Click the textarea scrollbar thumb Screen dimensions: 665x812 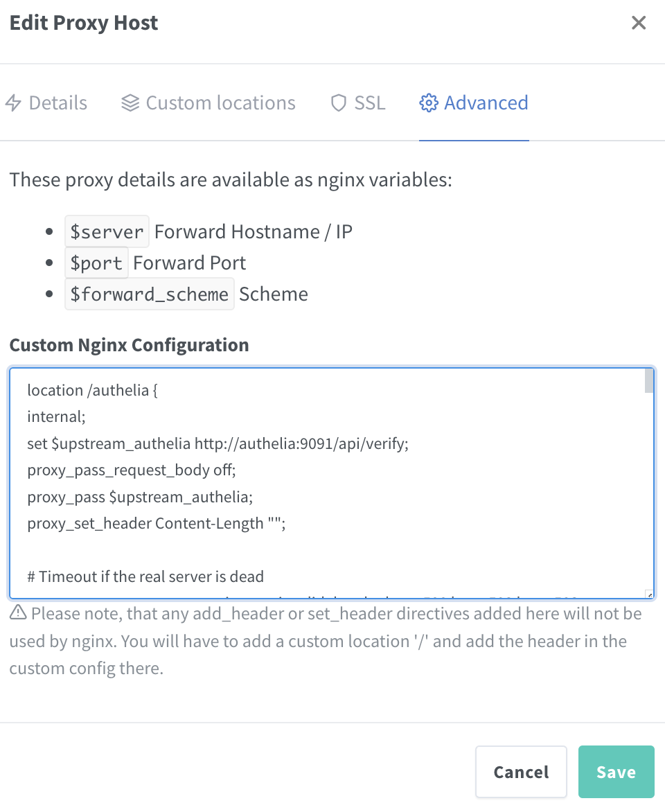point(649,381)
